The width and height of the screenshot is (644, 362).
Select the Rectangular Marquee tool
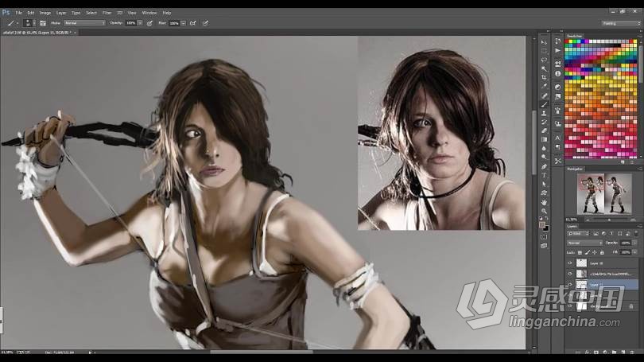[x=544, y=51]
